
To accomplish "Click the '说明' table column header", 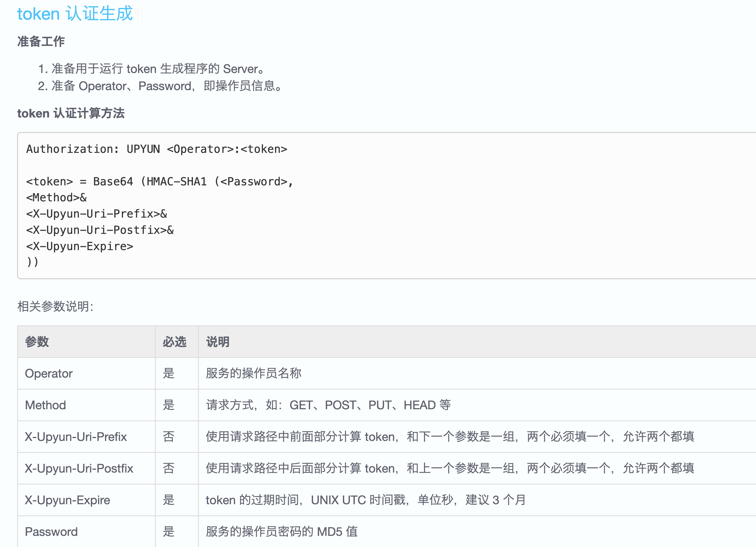I will (x=218, y=342).
